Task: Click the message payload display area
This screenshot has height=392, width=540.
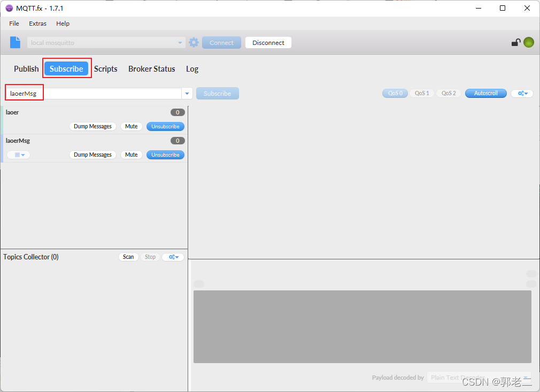Action: click(x=362, y=327)
